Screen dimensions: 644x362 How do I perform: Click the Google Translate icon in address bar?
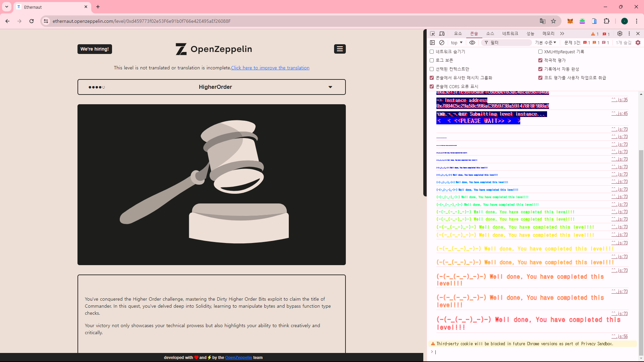[543, 21]
